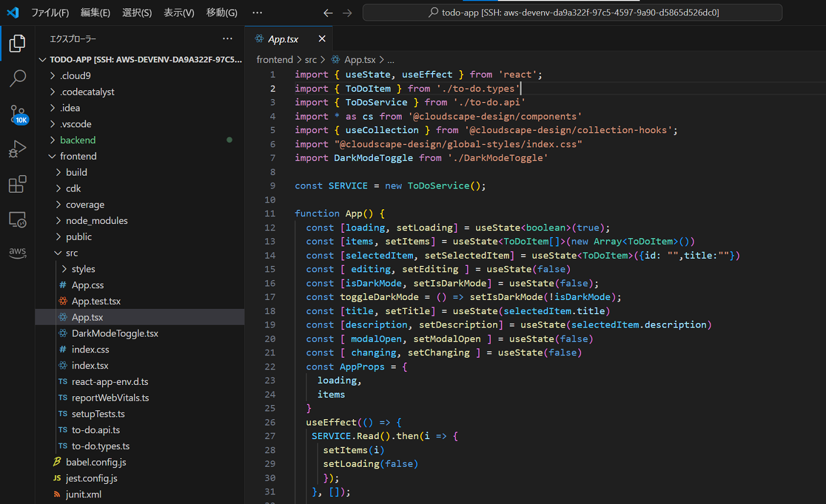Expand the node_modules folder
826x504 pixels.
coord(96,220)
